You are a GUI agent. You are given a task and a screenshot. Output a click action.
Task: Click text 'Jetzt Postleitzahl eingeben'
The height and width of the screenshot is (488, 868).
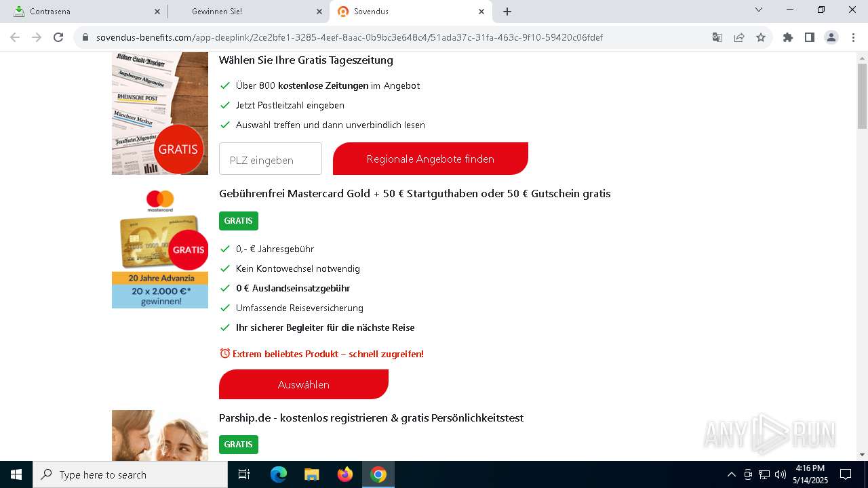tap(290, 105)
